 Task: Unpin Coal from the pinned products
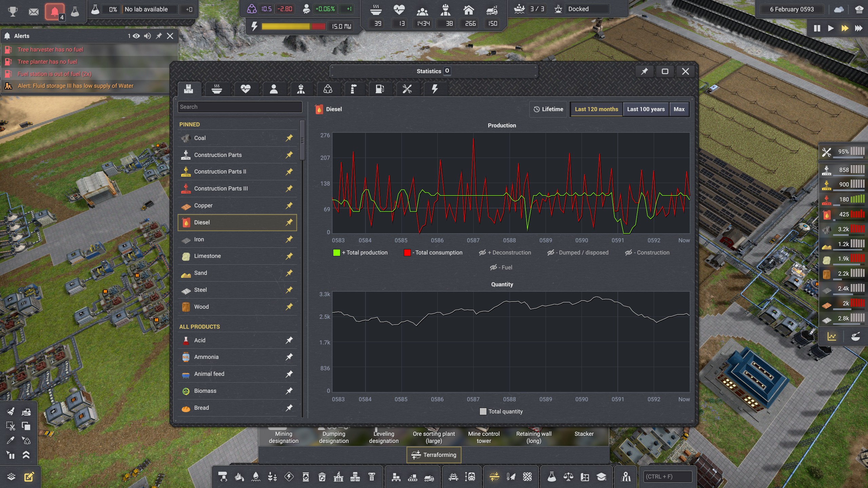289,138
